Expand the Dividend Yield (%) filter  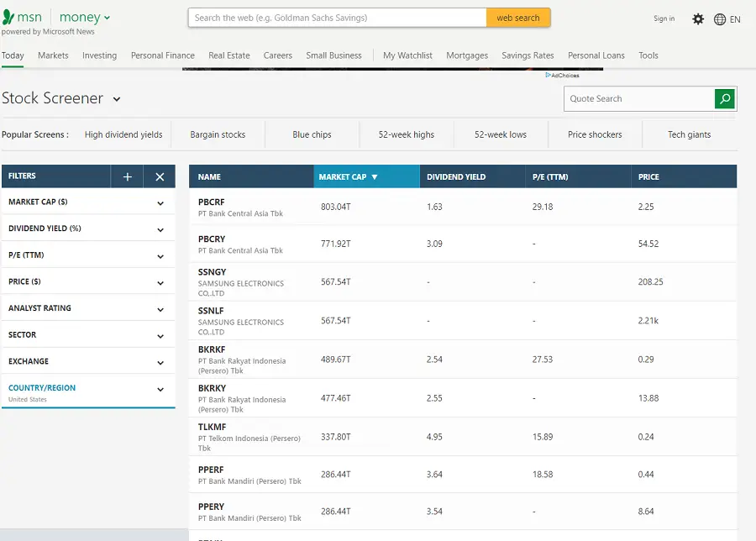[160, 229]
